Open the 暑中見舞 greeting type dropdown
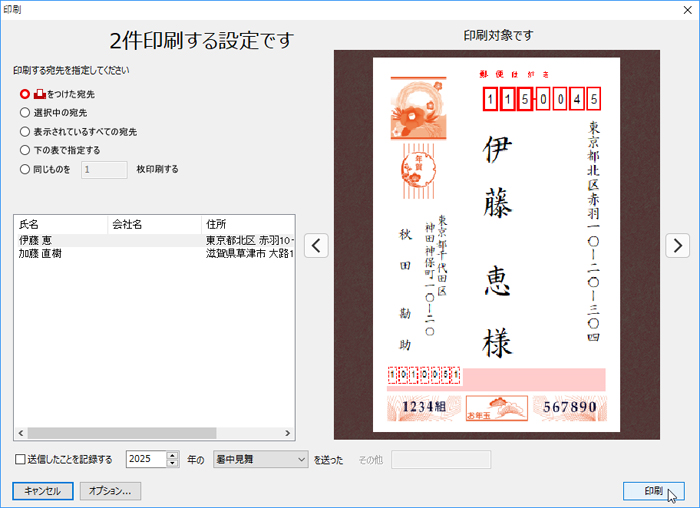 coord(260,459)
